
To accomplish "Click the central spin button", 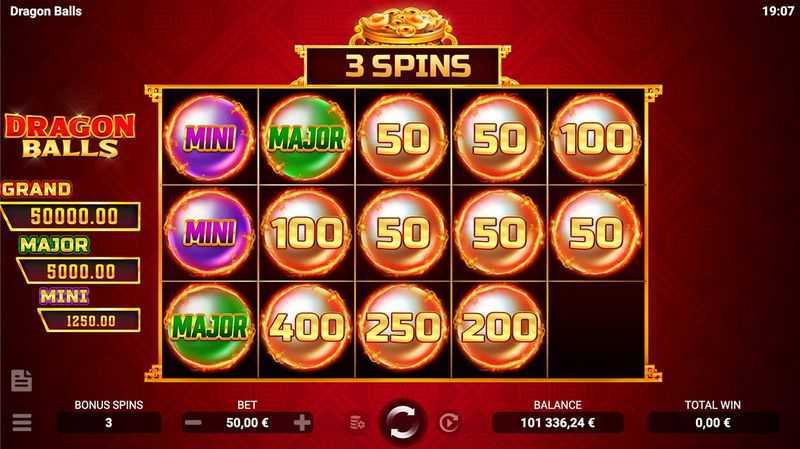I will (x=402, y=422).
